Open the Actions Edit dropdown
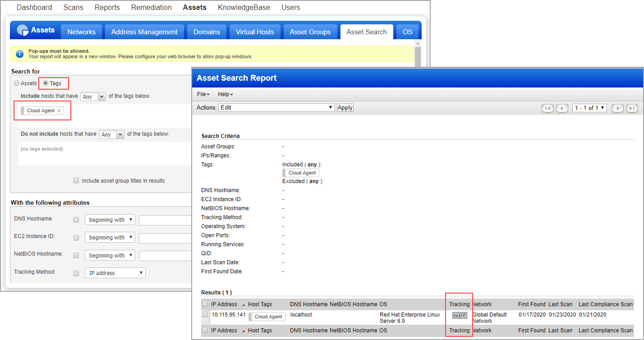Viewport: 644px width, 340px height. click(276, 107)
